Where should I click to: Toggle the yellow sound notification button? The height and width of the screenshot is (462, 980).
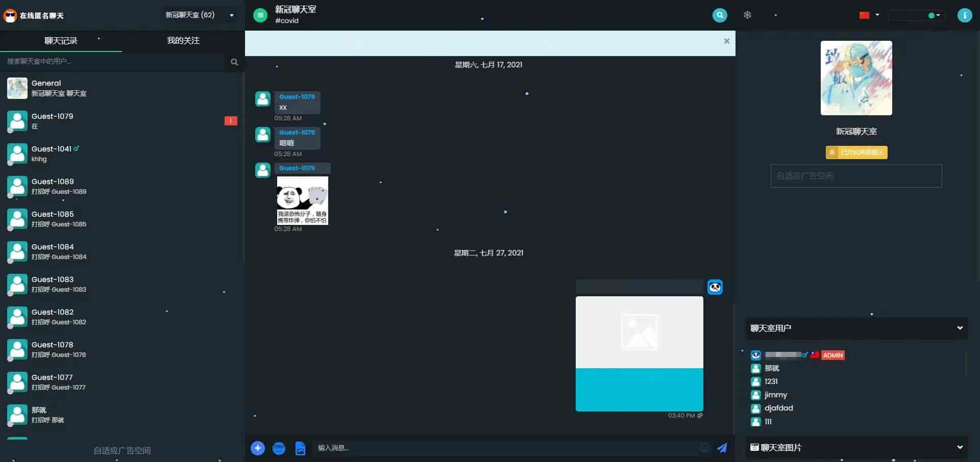point(856,152)
